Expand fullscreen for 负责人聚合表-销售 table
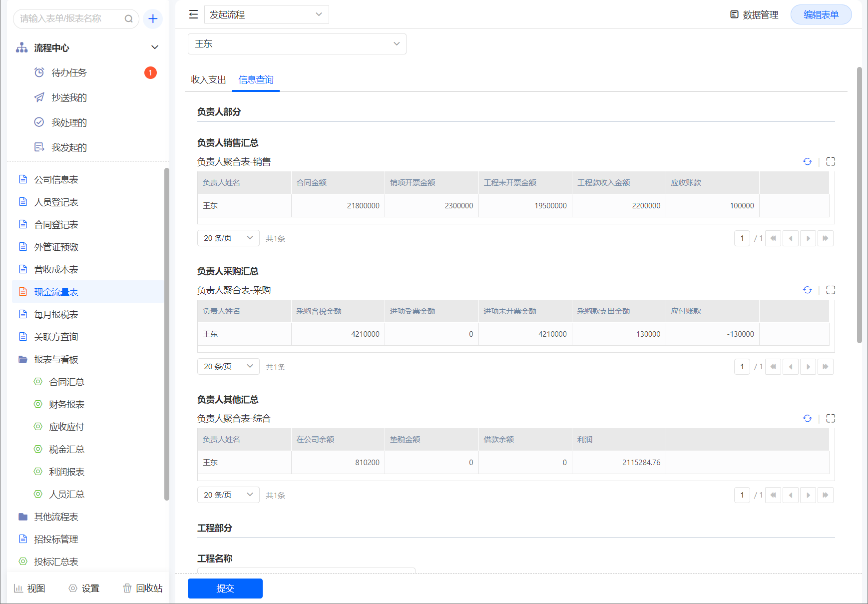 coord(831,161)
